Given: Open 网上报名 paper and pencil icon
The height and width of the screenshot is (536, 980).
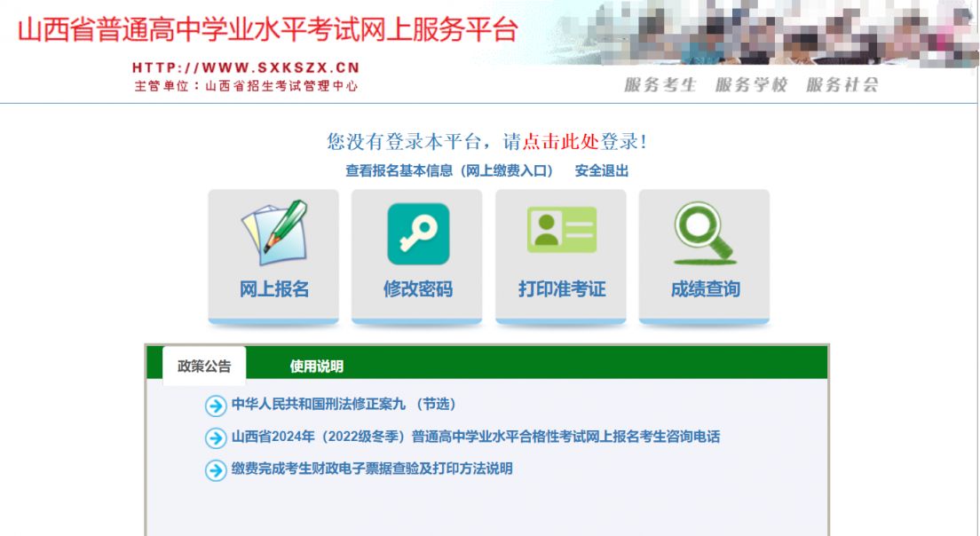Looking at the screenshot, I should pyautogui.click(x=273, y=233).
